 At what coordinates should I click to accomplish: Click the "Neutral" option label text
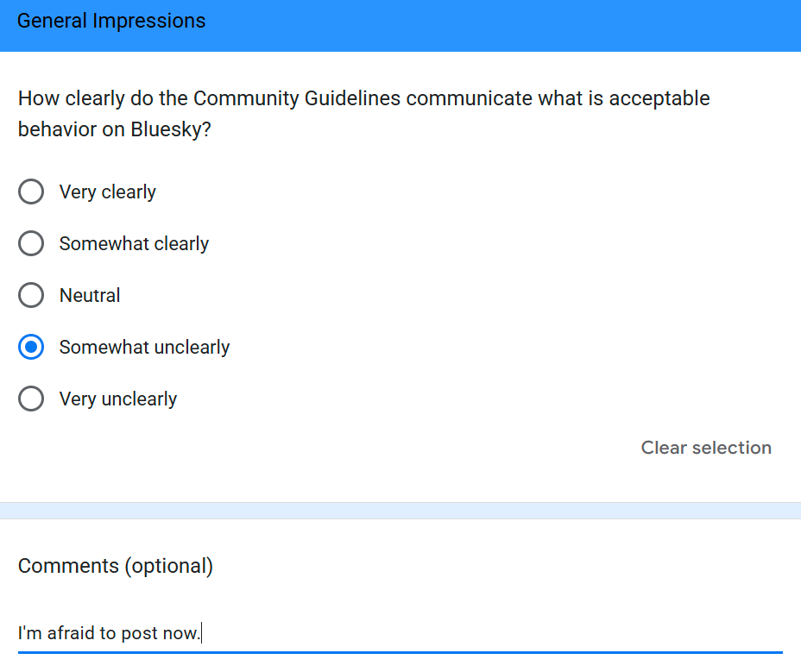pyautogui.click(x=90, y=295)
